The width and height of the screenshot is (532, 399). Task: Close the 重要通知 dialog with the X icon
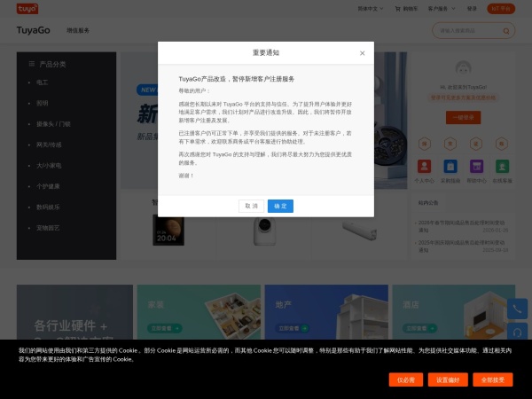[x=362, y=53]
